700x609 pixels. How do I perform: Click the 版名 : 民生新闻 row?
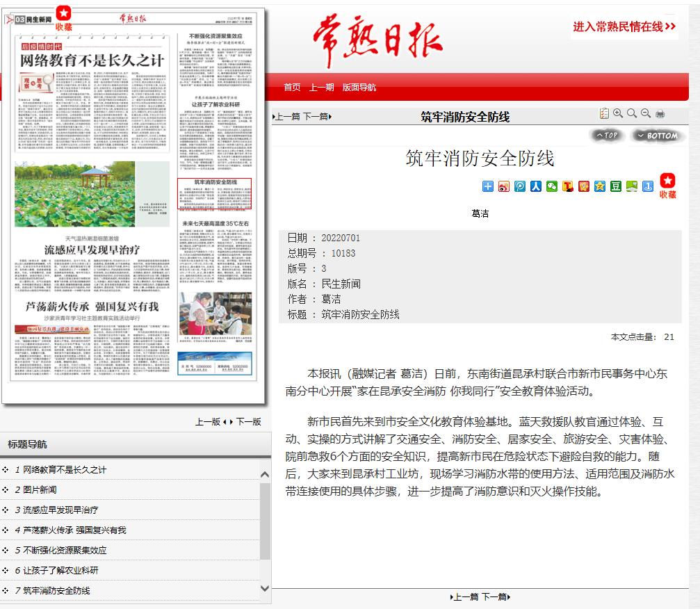[324, 284]
